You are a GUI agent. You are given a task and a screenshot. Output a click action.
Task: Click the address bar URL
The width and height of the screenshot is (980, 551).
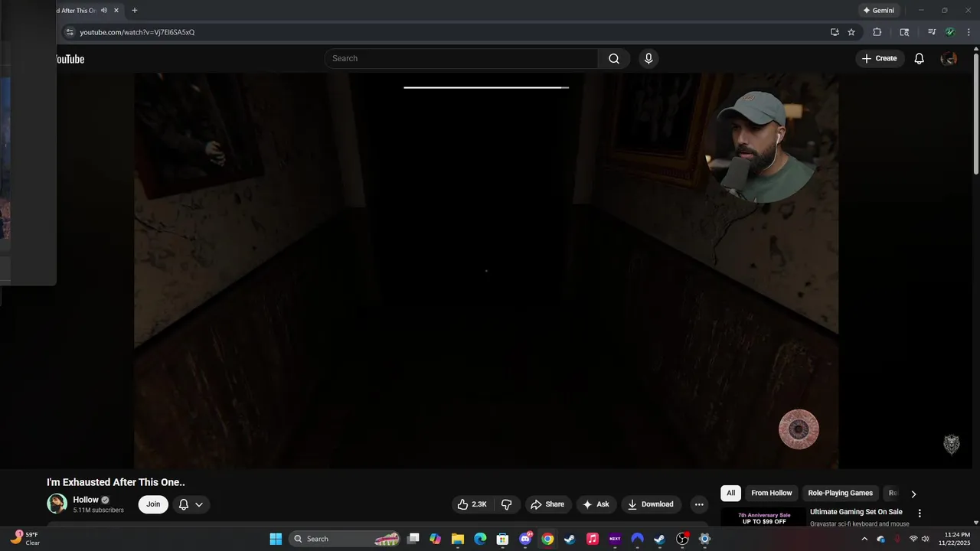coord(137,32)
